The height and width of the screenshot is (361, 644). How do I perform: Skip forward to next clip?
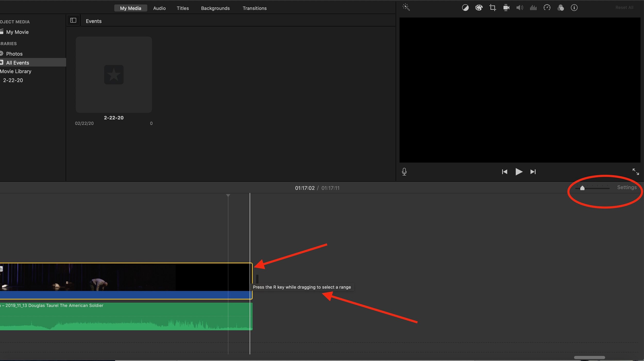[x=533, y=172]
